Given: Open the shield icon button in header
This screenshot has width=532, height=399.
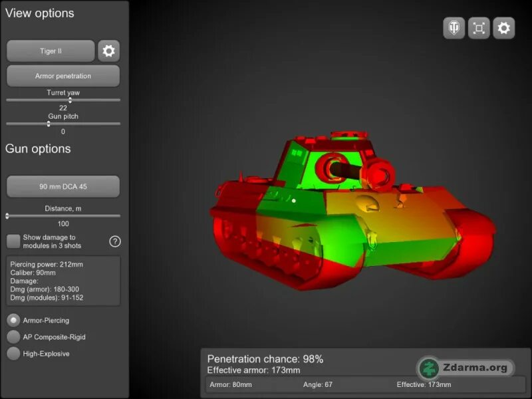Looking at the screenshot, I should 454,28.
